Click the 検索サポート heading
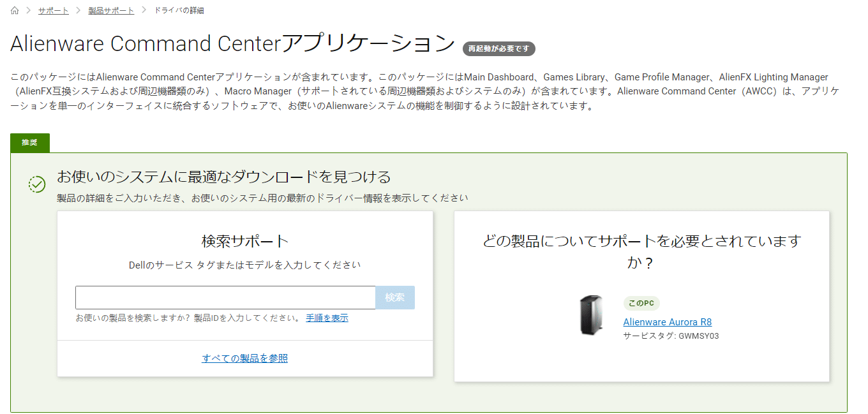The height and width of the screenshot is (414, 868). [245, 241]
